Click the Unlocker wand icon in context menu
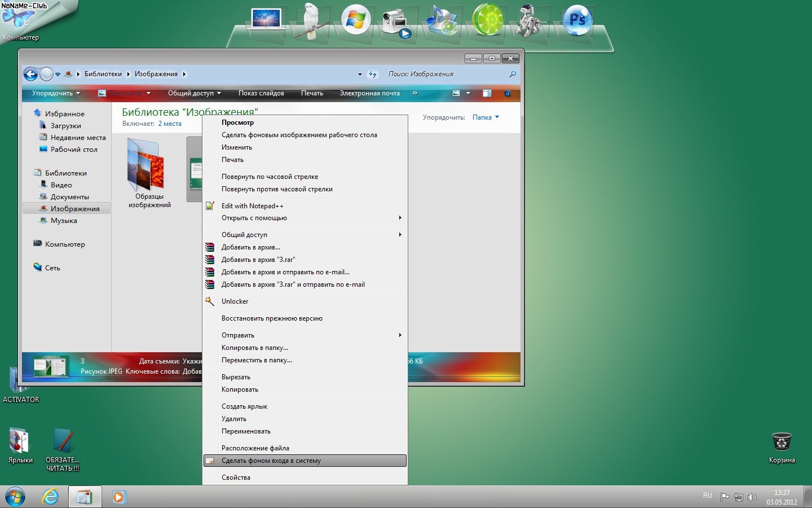 [x=210, y=301]
